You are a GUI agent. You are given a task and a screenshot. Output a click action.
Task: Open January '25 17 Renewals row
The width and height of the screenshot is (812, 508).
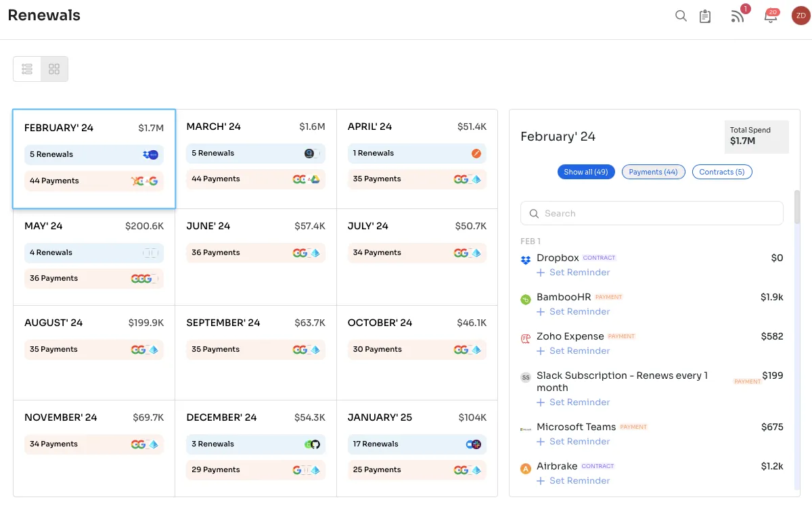pos(417,444)
